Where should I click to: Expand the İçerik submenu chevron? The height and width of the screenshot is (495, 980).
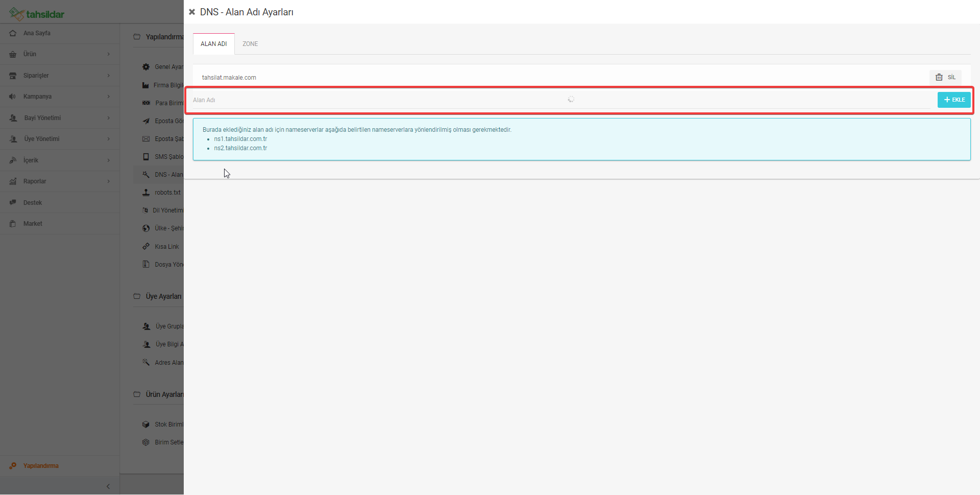(109, 160)
